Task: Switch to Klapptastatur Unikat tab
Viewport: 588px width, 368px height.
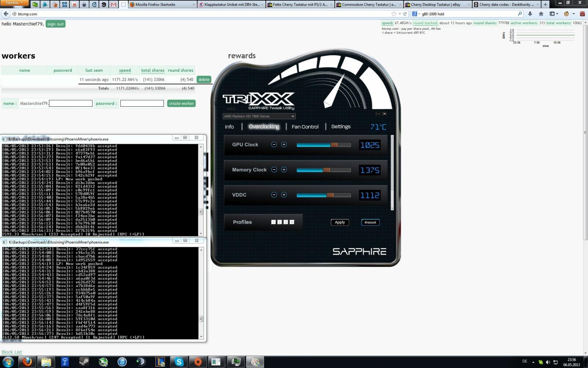Action: (232, 4)
